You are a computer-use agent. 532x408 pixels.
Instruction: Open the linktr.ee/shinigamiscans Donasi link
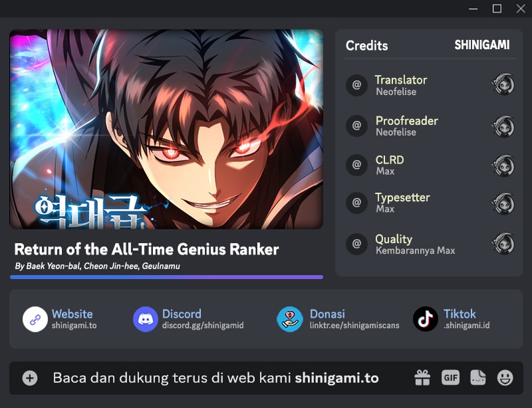[x=354, y=325]
